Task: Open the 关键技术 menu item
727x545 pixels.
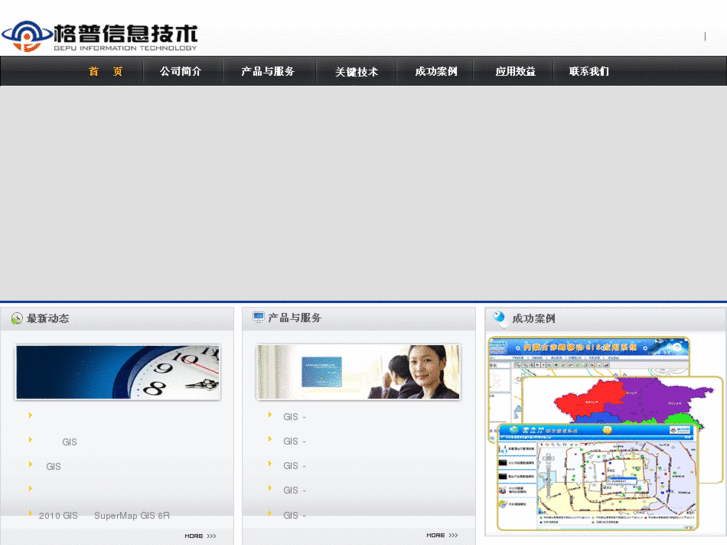Action: (357, 72)
